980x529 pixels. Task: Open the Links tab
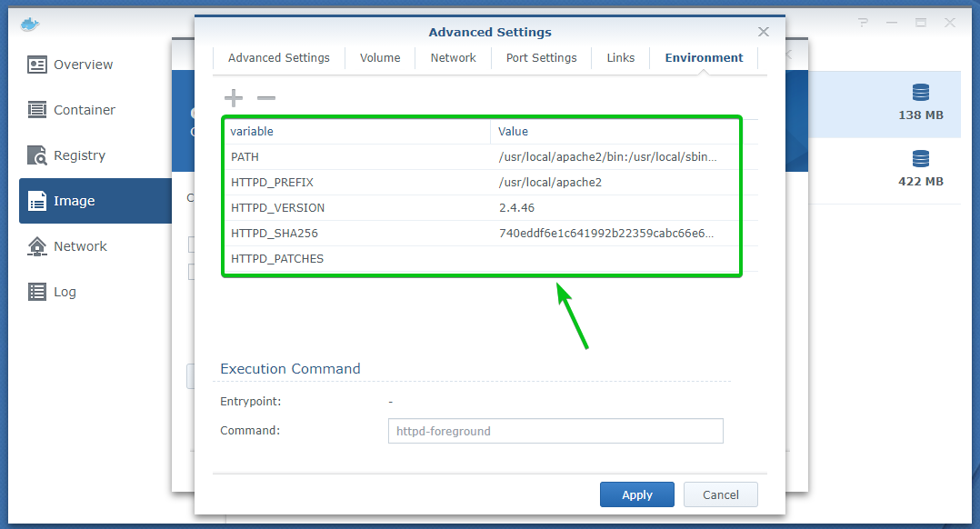(x=621, y=58)
